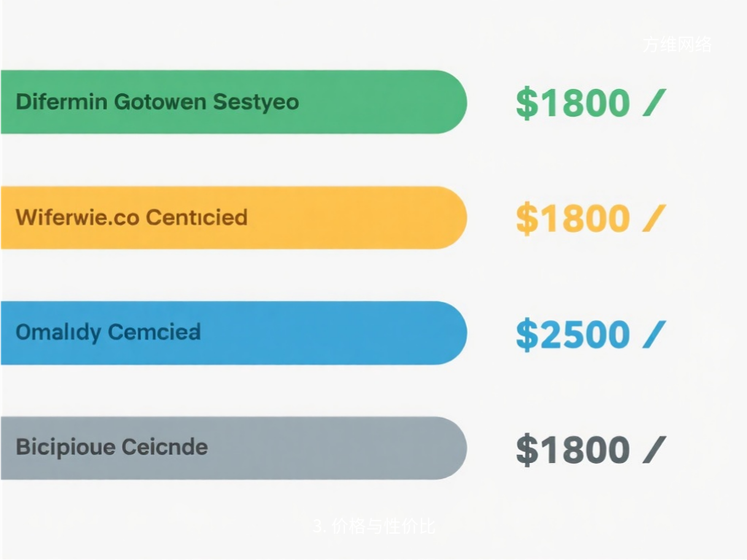
Task: Select the blue $2500 price
Action: (573, 334)
